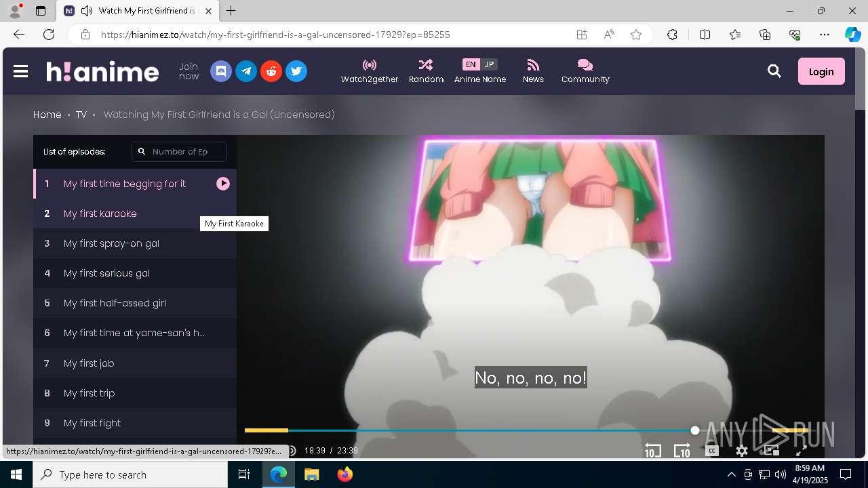Click the address bar URL
This screenshot has width=868, height=488.
coord(275,35)
